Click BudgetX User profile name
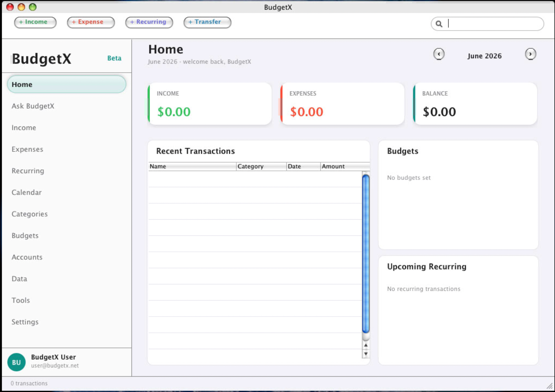 click(x=53, y=357)
